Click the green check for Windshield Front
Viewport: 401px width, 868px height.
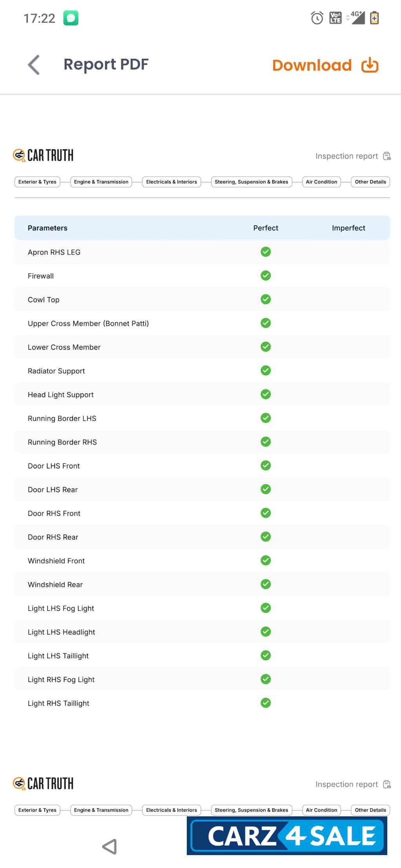coord(266,560)
